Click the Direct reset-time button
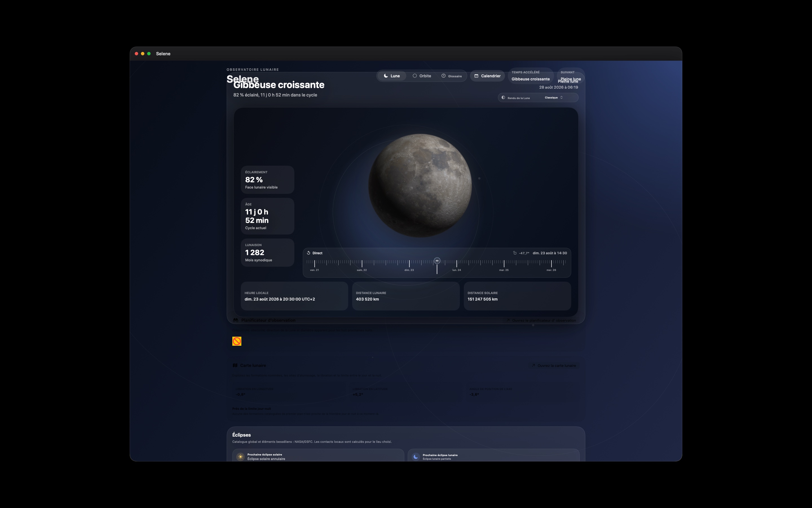 click(x=314, y=253)
